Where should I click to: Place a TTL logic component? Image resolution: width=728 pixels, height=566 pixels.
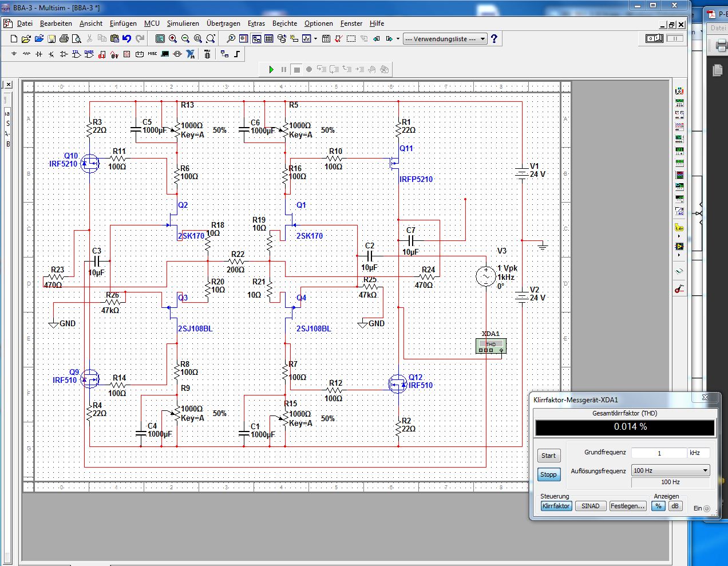(x=77, y=54)
